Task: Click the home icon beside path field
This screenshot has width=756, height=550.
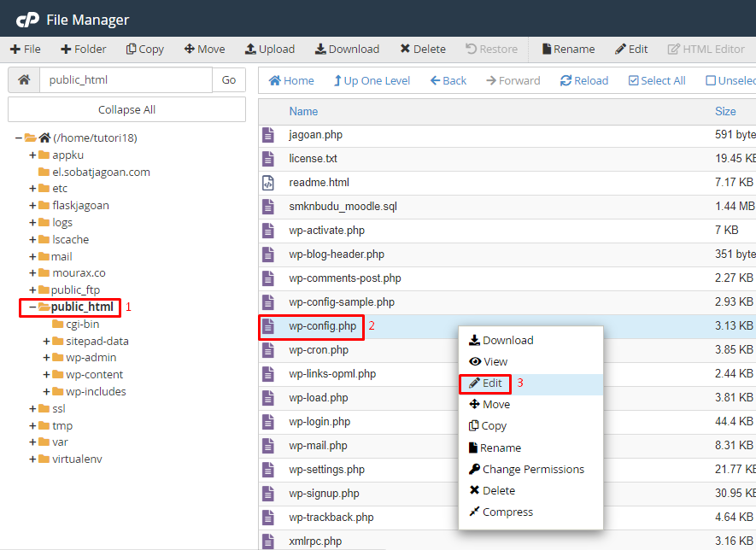Action: (x=24, y=80)
